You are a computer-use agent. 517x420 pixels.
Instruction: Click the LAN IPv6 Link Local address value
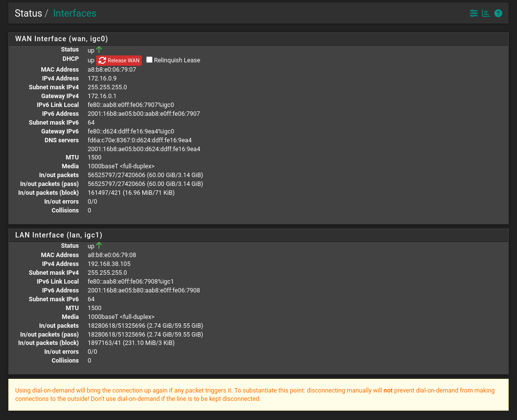(x=130, y=282)
